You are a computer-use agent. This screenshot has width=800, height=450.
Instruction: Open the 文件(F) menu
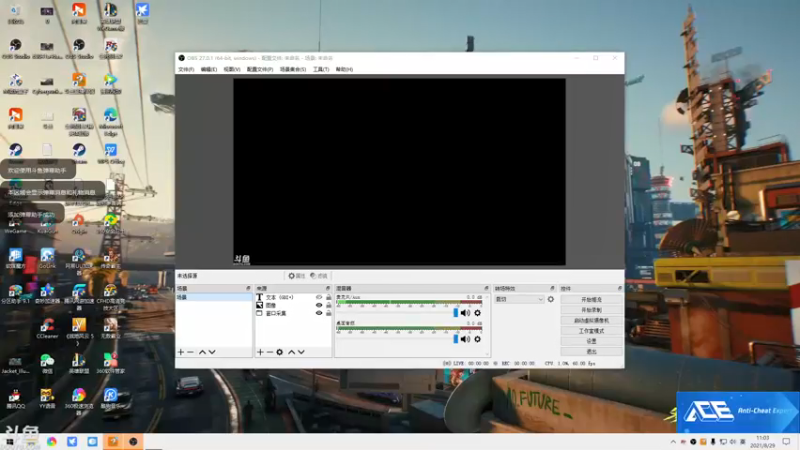186,69
